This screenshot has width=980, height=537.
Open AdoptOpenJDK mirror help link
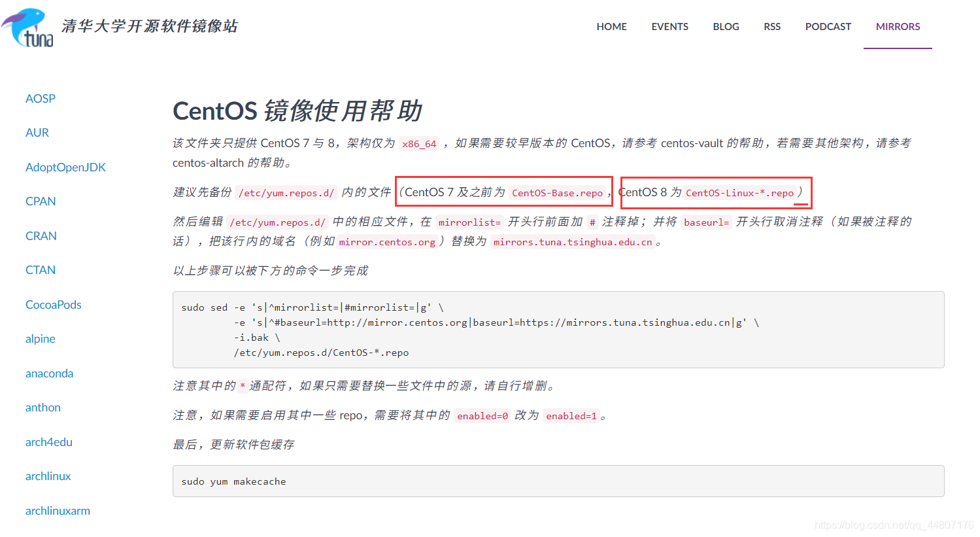click(x=65, y=167)
